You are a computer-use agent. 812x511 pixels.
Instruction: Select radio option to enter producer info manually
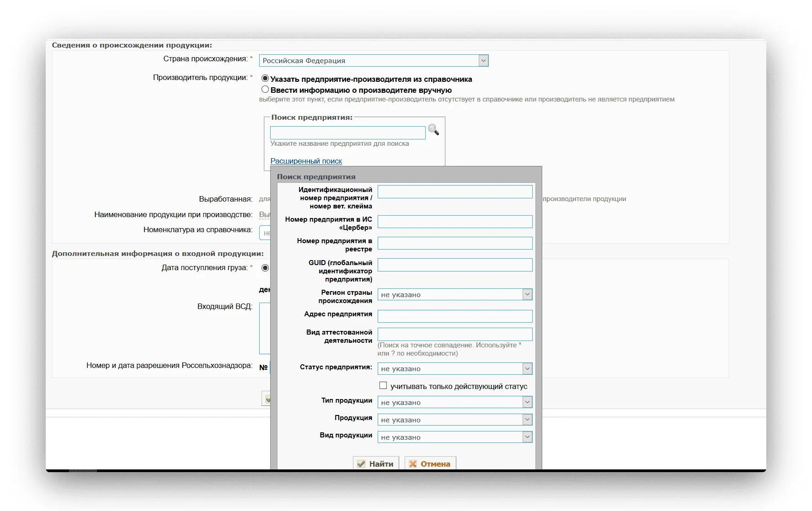tap(265, 90)
